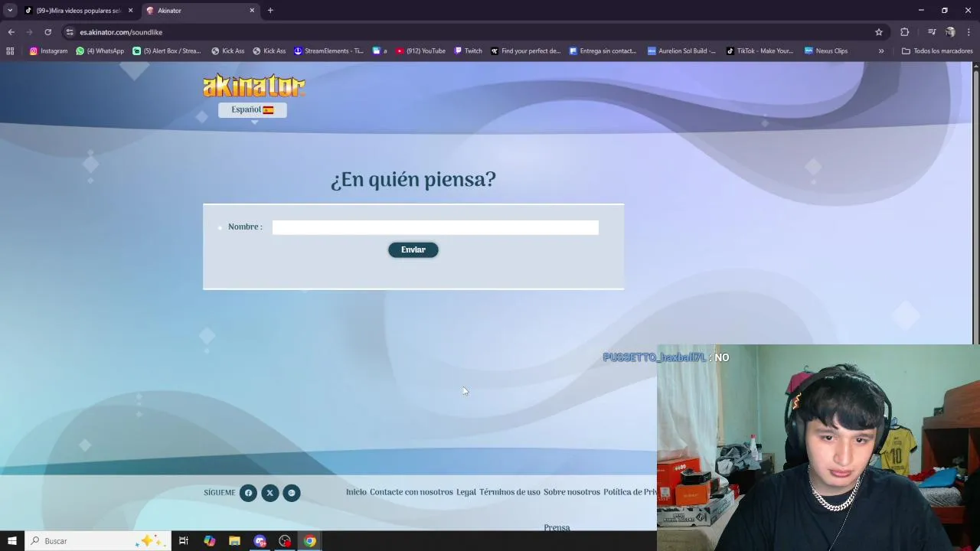Open Nexus Clips bookmark
The height and width of the screenshot is (551, 980).
(x=825, y=51)
